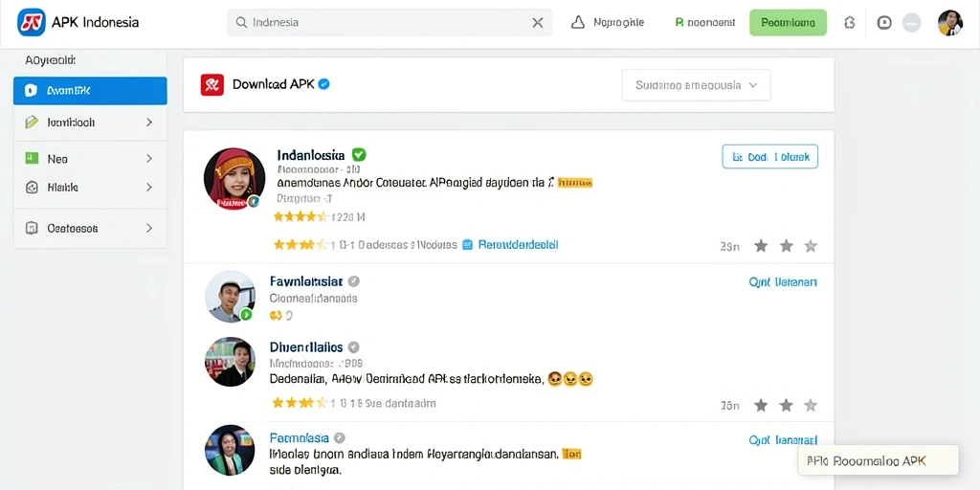Open the woman in red hijab avatar
The height and width of the screenshot is (490, 980).
234,179
